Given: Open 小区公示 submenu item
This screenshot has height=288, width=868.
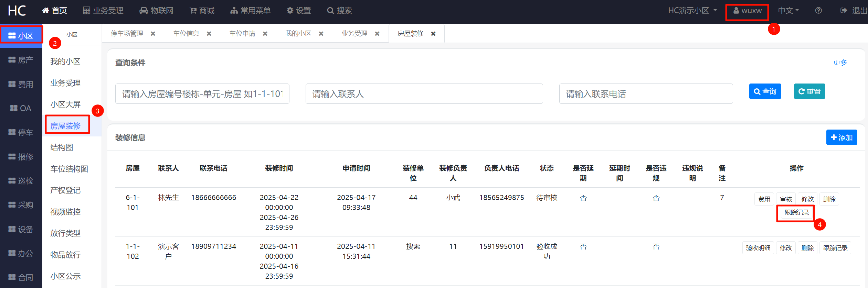Looking at the screenshot, I should [x=65, y=276].
